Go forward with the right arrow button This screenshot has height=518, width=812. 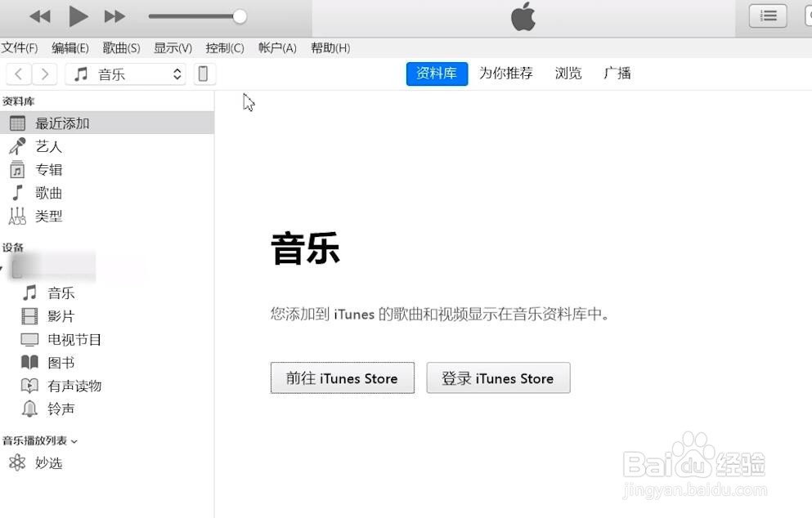44,74
